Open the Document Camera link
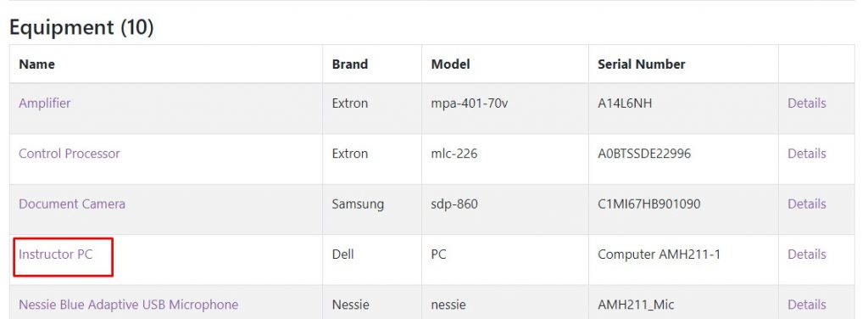The width and height of the screenshot is (868, 319). coord(72,204)
